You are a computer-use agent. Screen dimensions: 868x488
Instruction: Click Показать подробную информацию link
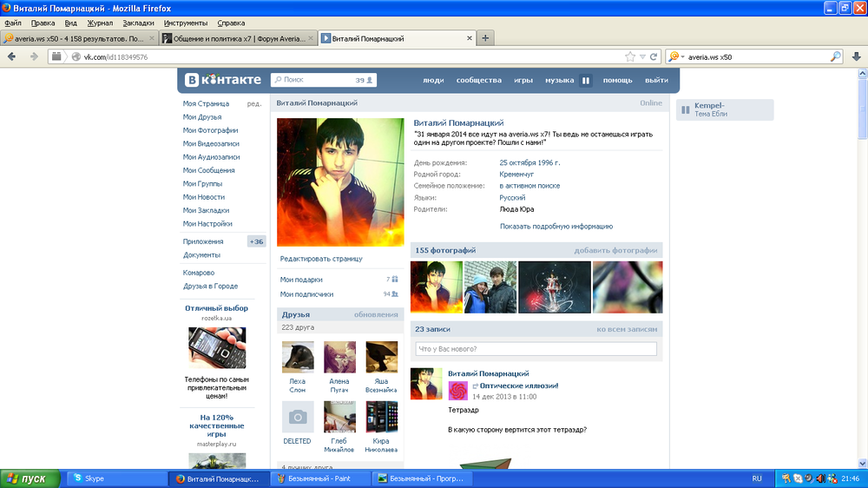click(x=556, y=226)
